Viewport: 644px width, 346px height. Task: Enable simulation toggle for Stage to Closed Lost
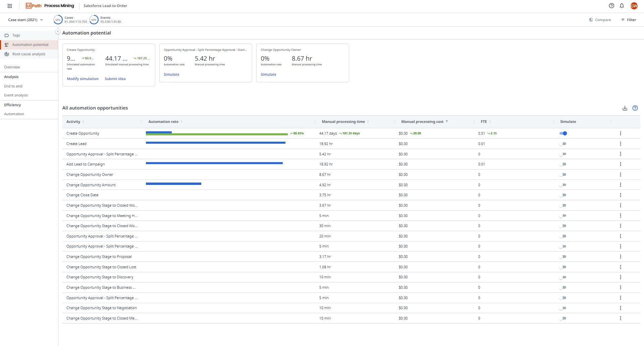point(563,267)
